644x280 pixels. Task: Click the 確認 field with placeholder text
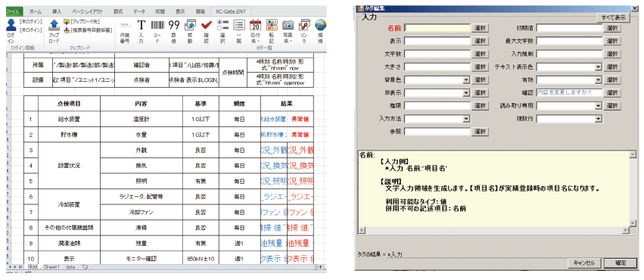(569, 93)
